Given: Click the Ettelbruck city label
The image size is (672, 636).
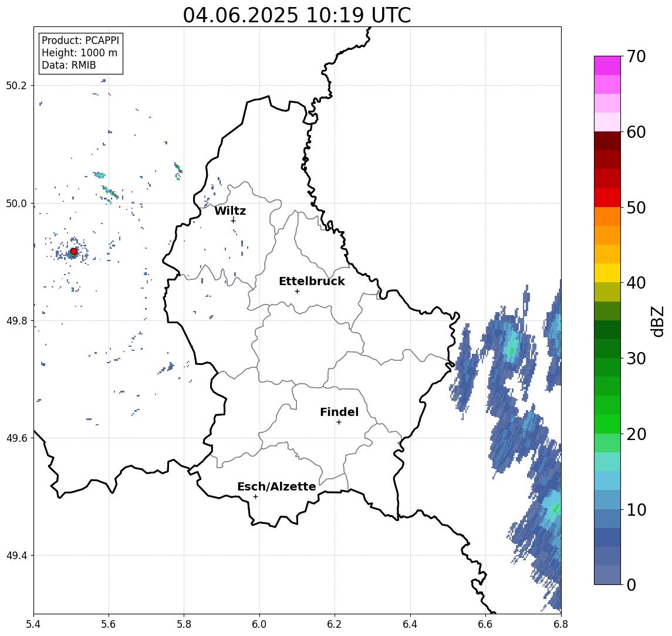Looking at the screenshot, I should click(x=312, y=281).
